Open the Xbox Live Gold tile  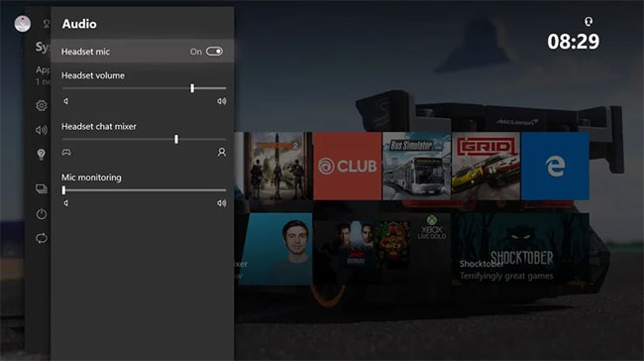382,249
